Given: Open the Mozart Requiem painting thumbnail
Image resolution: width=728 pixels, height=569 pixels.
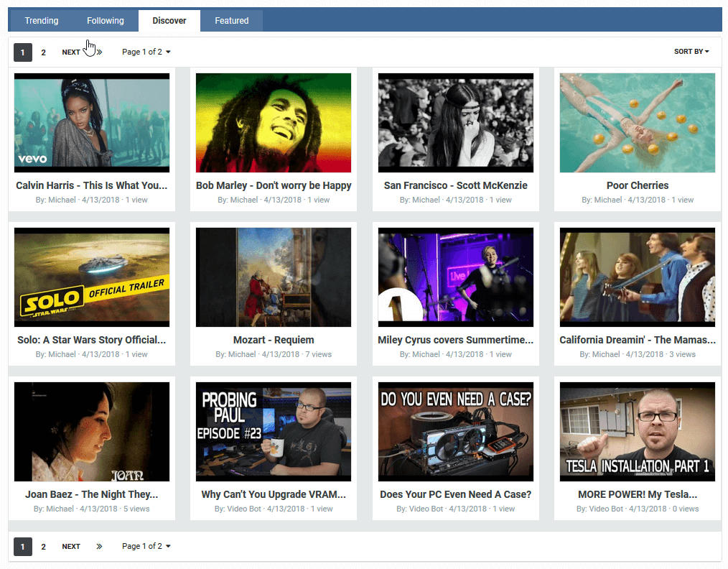Looking at the screenshot, I should coord(274,277).
